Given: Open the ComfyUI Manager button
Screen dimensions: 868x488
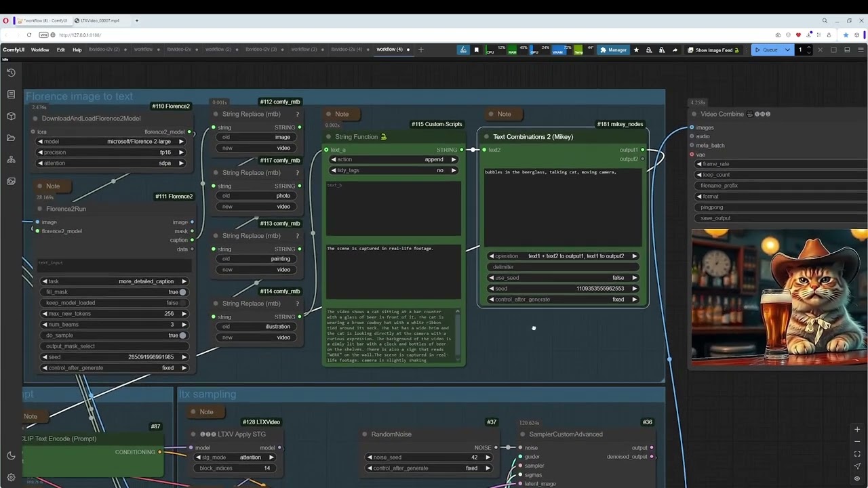Looking at the screenshot, I should [x=613, y=49].
